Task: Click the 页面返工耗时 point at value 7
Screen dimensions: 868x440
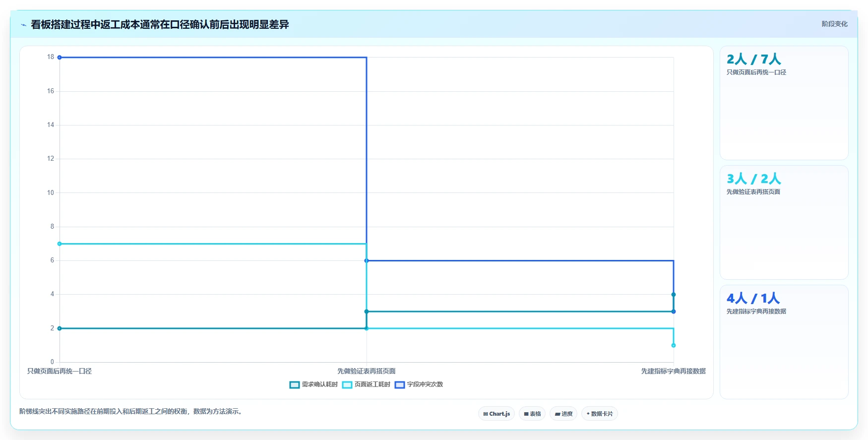Action: pyautogui.click(x=60, y=244)
